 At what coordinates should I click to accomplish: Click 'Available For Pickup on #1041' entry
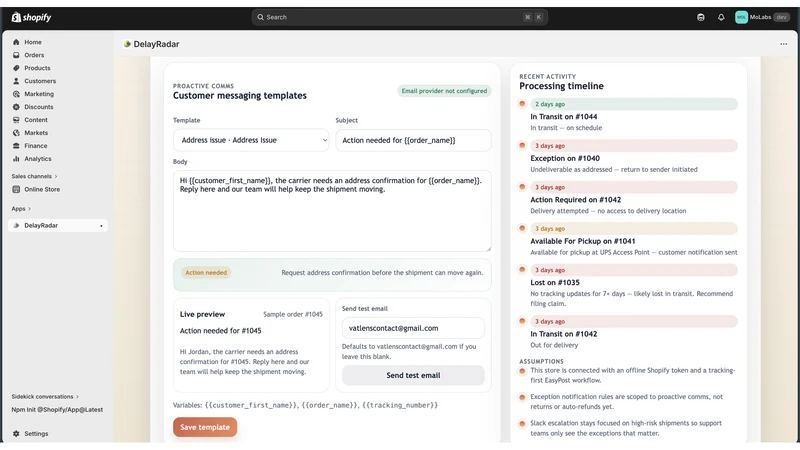click(583, 241)
